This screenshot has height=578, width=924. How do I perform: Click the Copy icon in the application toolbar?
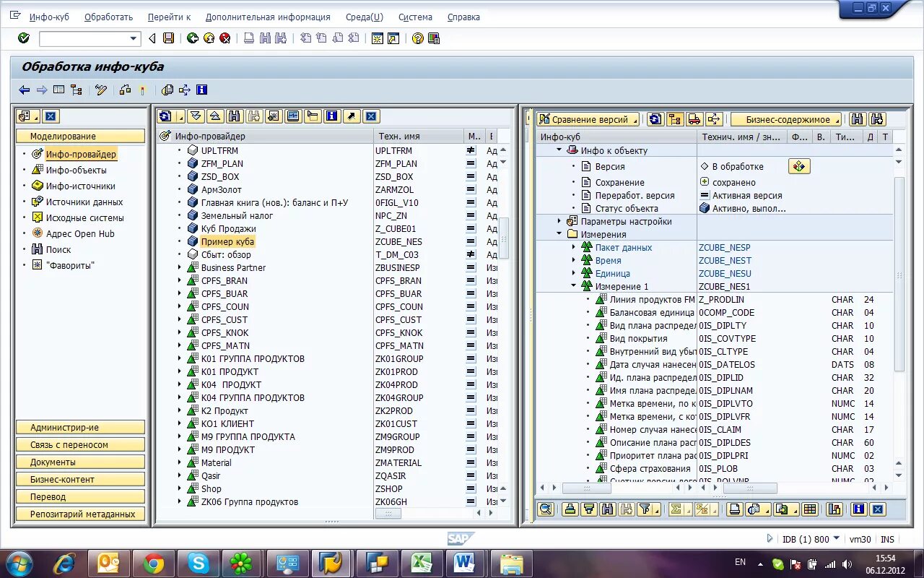click(167, 90)
